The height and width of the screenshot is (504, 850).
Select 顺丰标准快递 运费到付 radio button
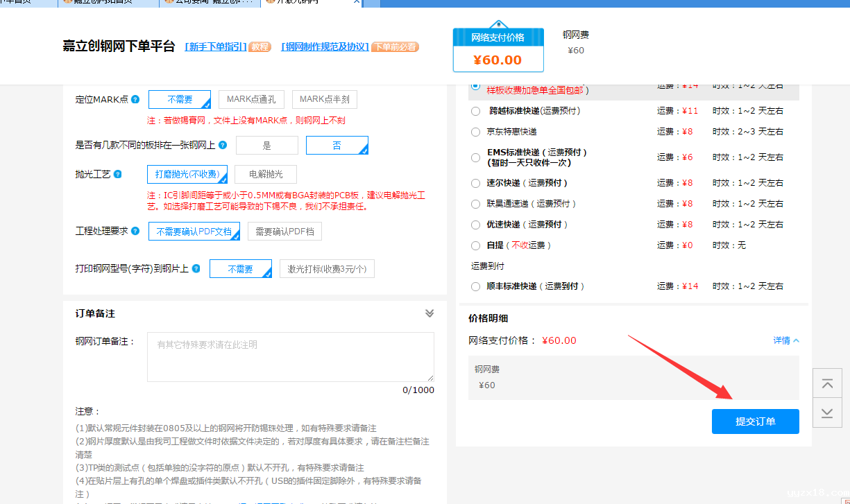[x=475, y=286]
